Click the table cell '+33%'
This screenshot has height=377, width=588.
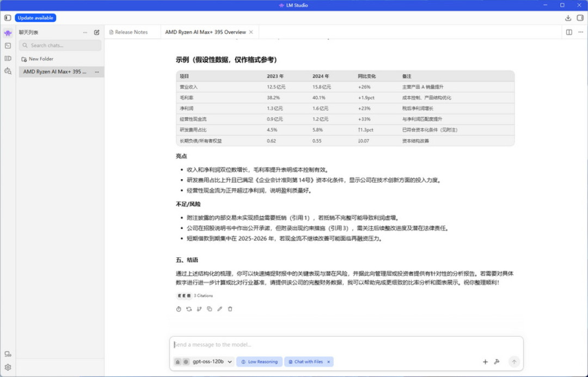(x=364, y=119)
